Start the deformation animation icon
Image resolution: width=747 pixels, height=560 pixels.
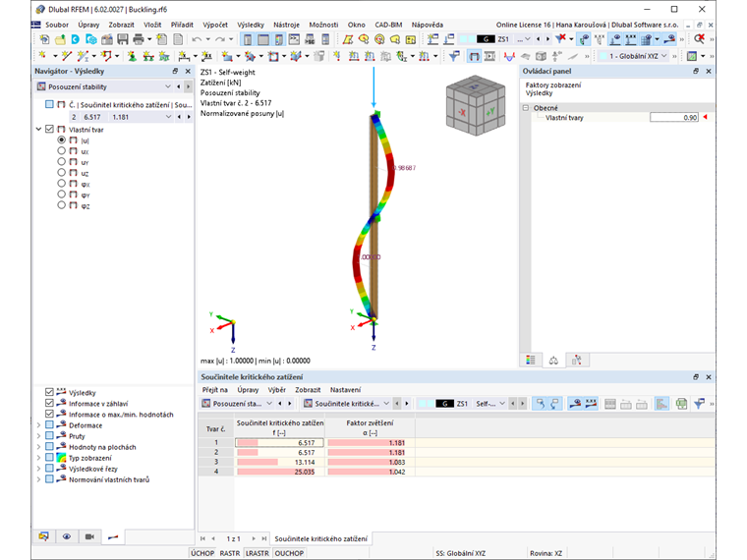tap(489, 57)
